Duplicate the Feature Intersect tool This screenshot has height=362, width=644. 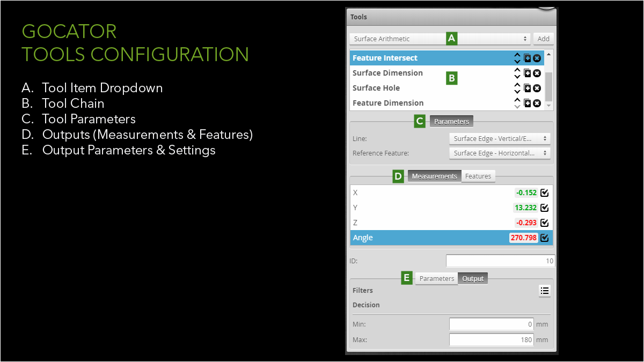(x=527, y=57)
